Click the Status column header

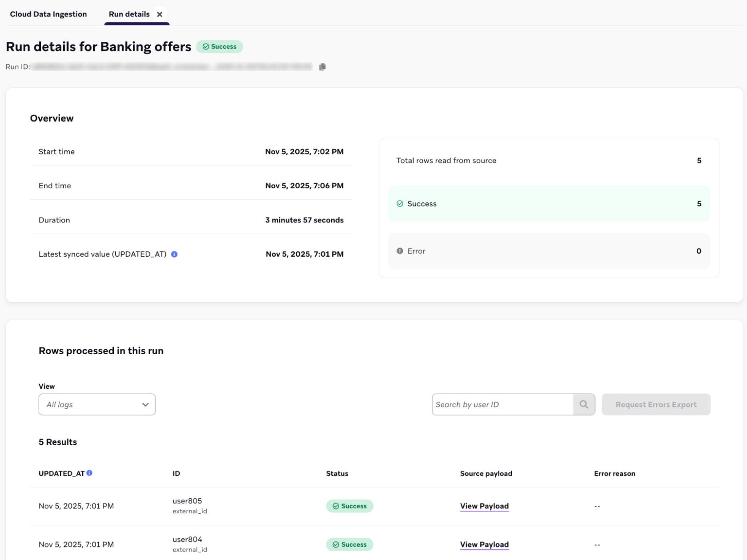pyautogui.click(x=337, y=474)
